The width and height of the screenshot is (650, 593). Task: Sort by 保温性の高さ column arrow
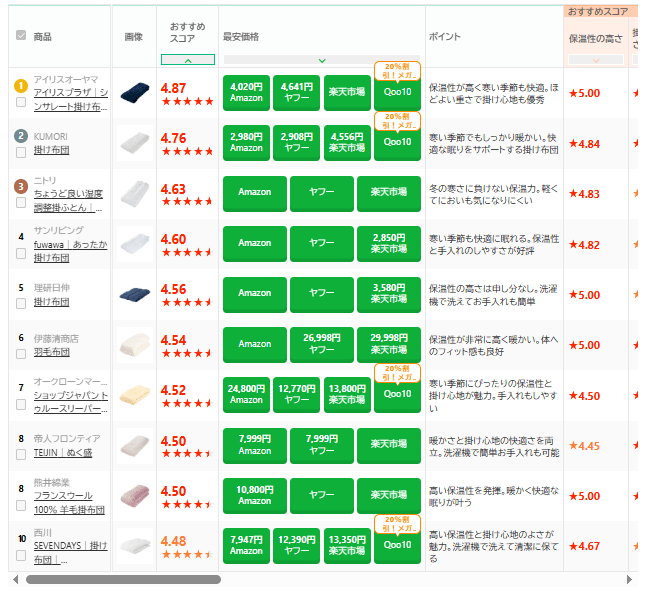click(x=596, y=61)
